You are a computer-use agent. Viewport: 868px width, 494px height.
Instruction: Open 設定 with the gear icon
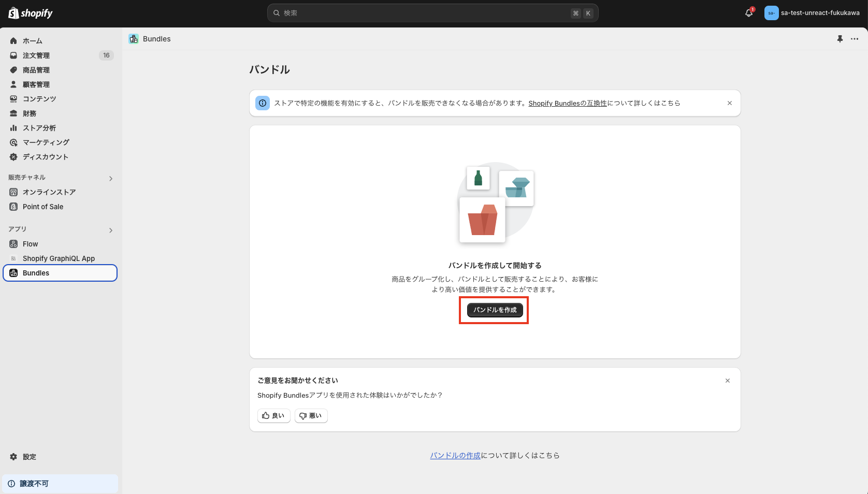pos(28,457)
